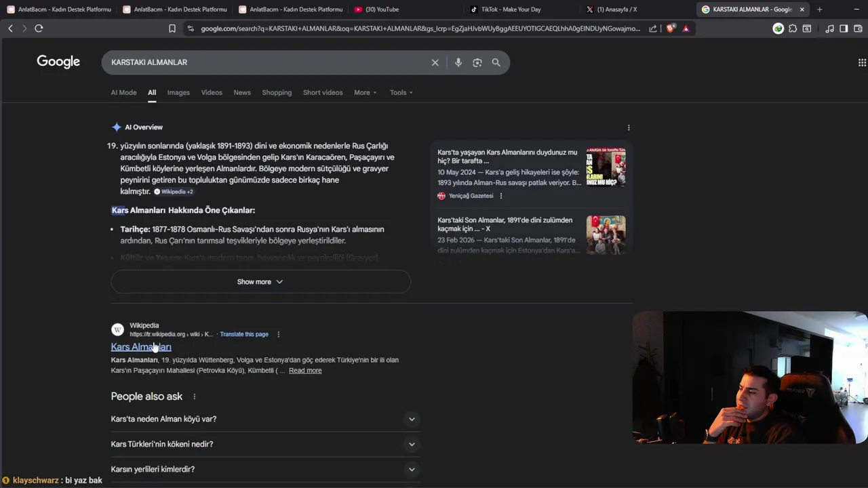This screenshot has height=488, width=868.
Task: Open Yeniçağ article thumbnail image
Action: pyautogui.click(x=606, y=167)
